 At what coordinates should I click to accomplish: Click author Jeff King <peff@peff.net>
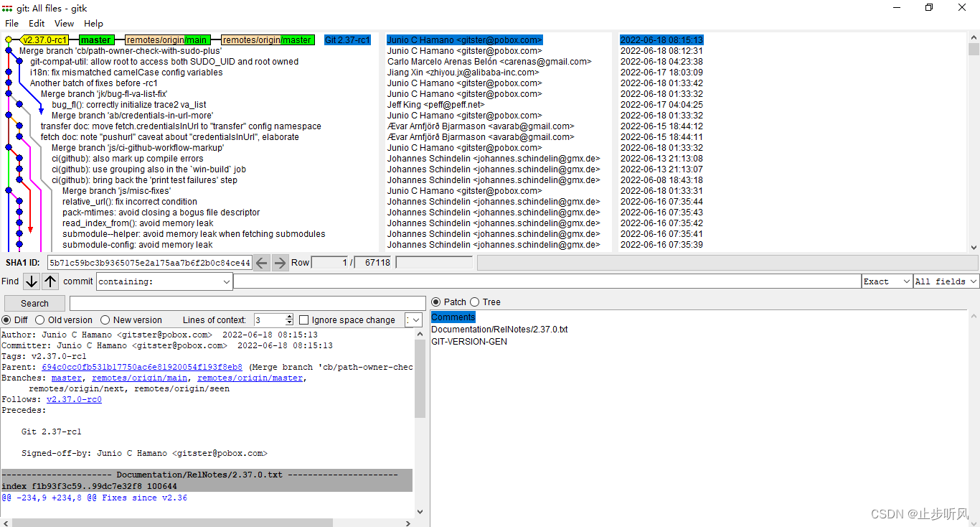[x=436, y=105]
